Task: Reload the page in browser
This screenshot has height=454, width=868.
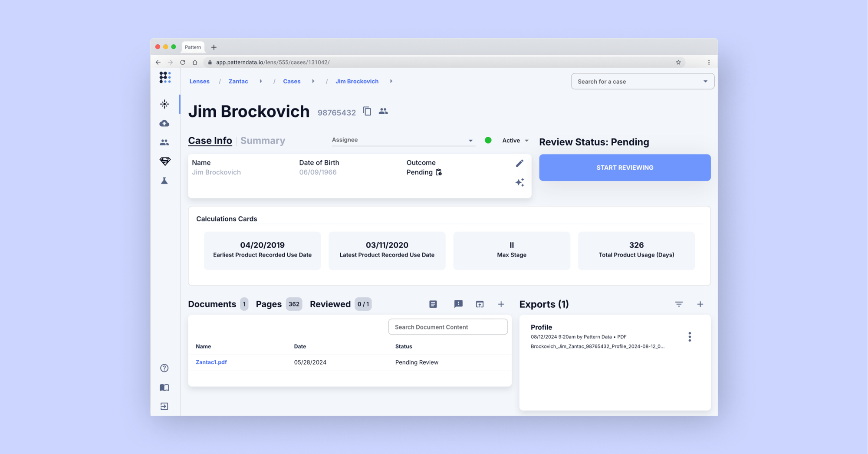Action: tap(183, 62)
